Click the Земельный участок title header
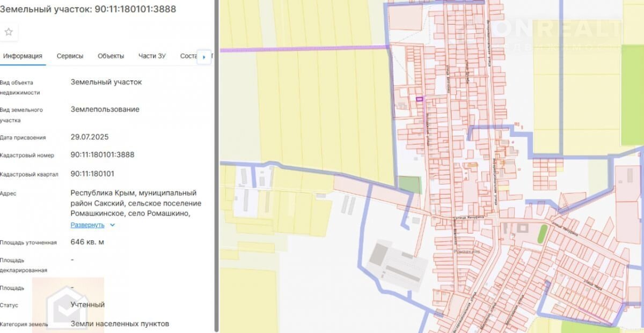 [x=89, y=9]
